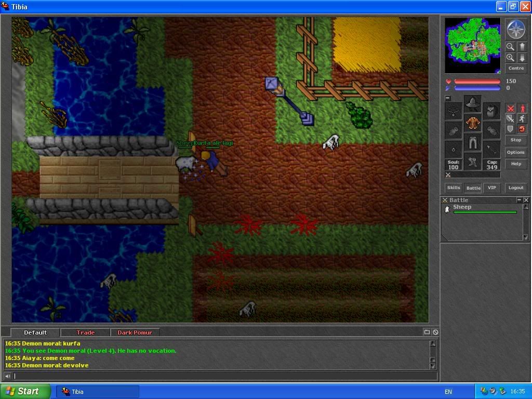Collapse the inventory panel with minus button
This screenshot has height=399, width=532.
click(448, 98)
